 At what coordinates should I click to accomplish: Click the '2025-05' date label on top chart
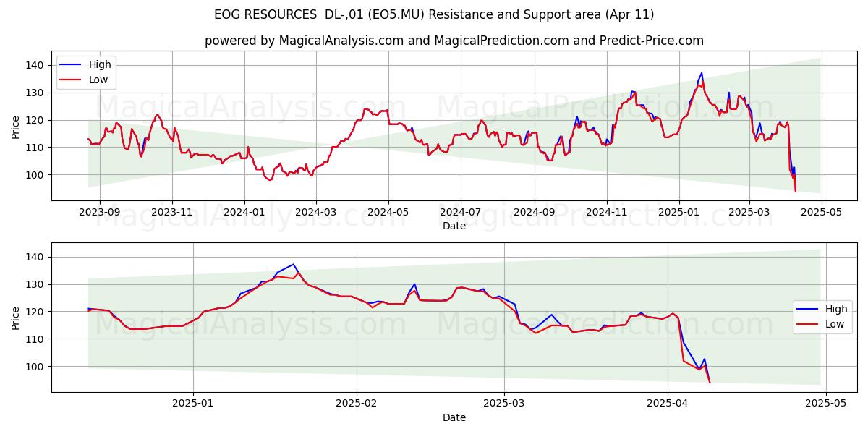822,213
